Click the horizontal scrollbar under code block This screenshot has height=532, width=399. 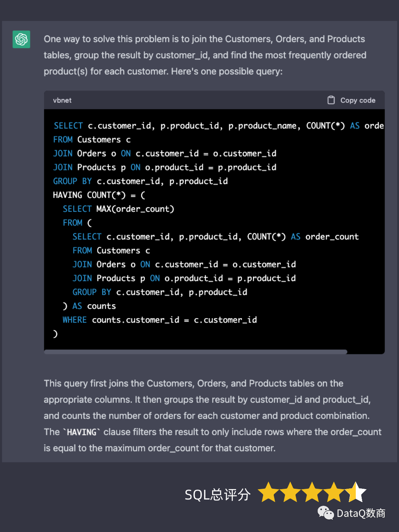tap(195, 352)
